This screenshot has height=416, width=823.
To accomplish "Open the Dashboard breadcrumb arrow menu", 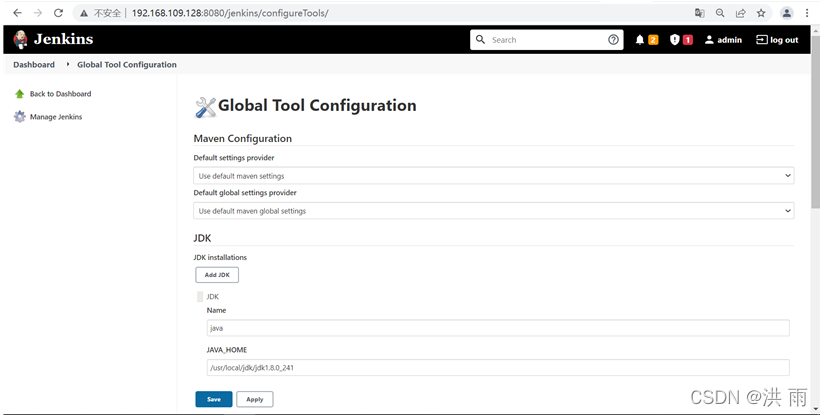I will point(68,65).
